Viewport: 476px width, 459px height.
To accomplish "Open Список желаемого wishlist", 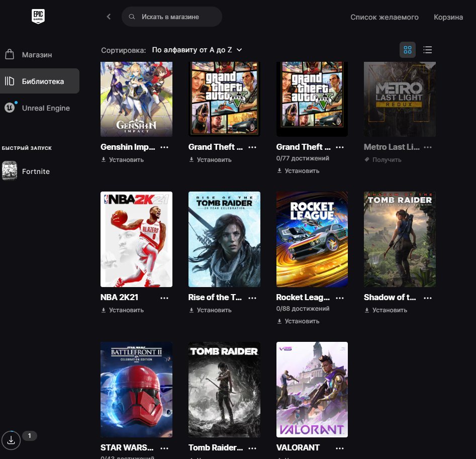I will click(385, 17).
